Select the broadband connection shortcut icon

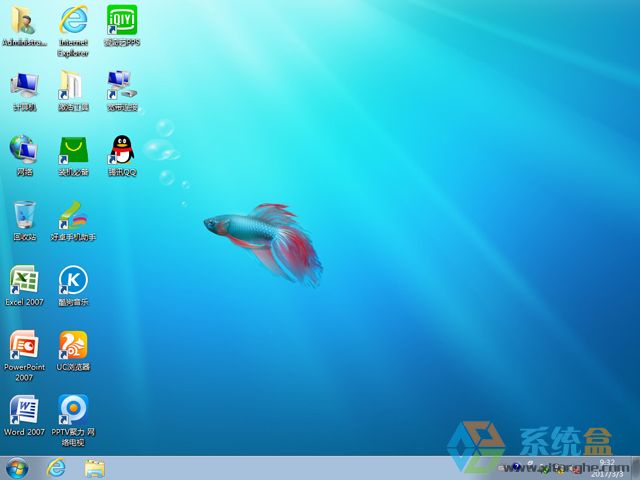coord(122,91)
